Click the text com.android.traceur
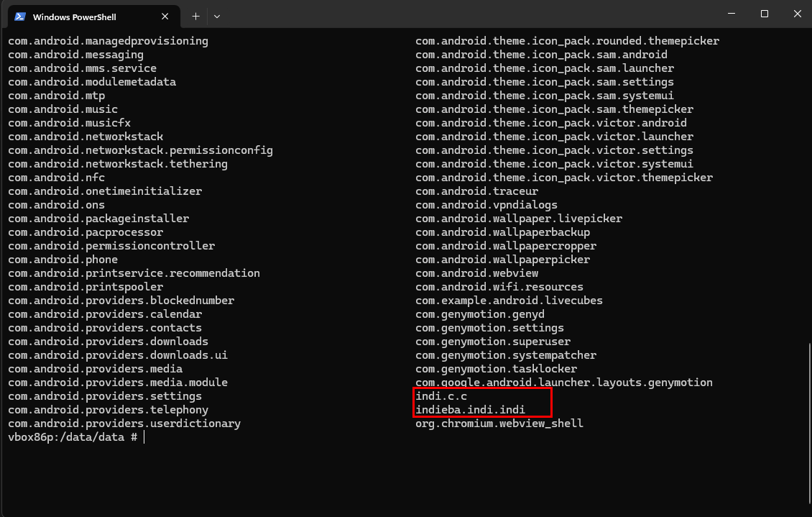This screenshot has height=517, width=812. [477, 191]
